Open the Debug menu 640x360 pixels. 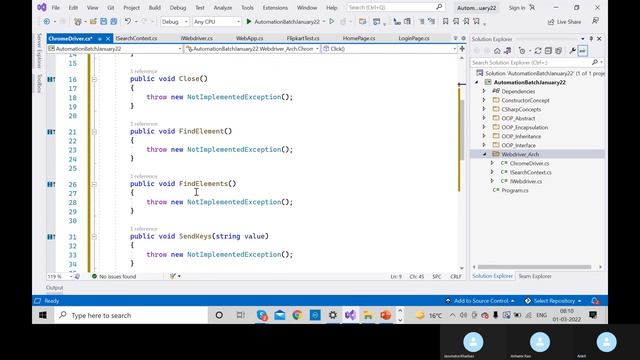click(x=178, y=7)
